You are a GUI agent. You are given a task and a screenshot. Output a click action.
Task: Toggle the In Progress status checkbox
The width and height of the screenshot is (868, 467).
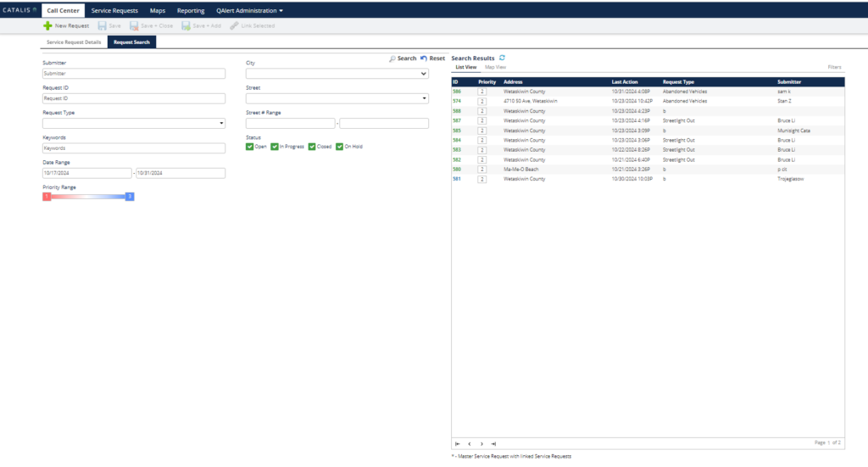click(x=275, y=147)
